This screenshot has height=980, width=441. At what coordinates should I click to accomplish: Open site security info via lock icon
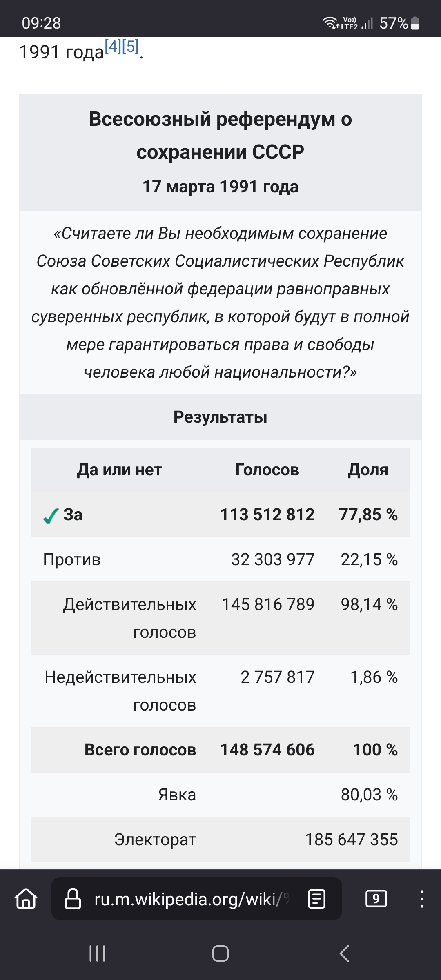73,899
